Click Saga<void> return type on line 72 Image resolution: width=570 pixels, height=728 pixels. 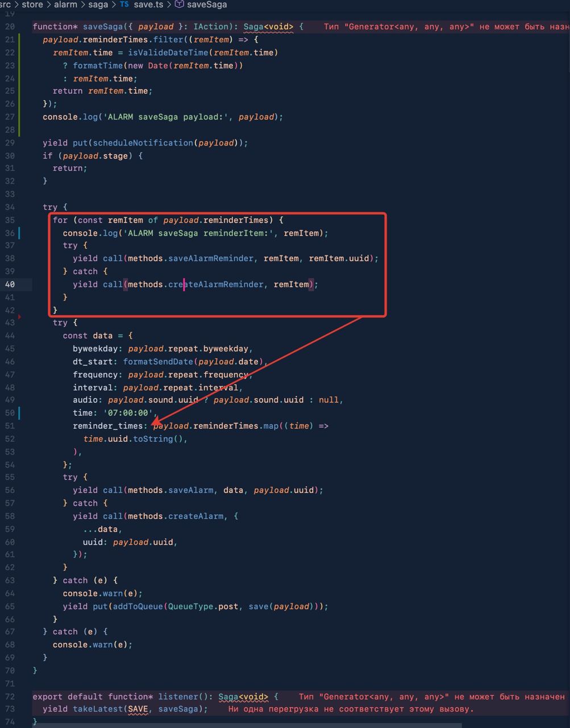[x=243, y=696]
